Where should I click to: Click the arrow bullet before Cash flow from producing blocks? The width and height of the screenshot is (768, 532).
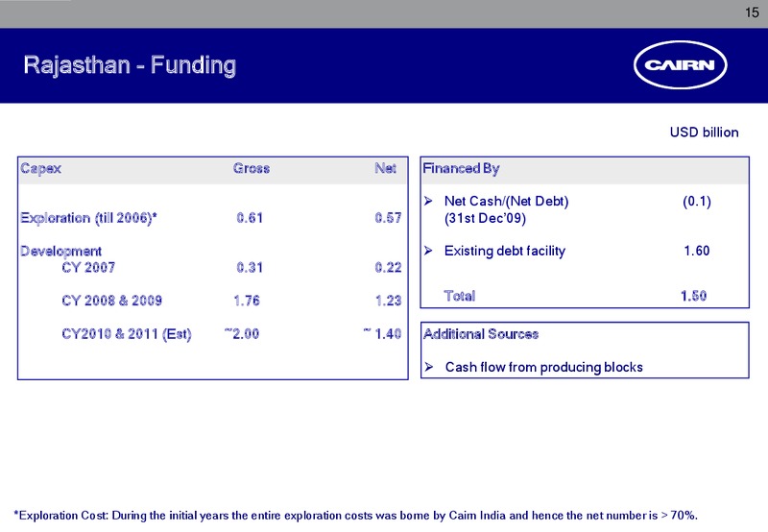[x=429, y=367]
